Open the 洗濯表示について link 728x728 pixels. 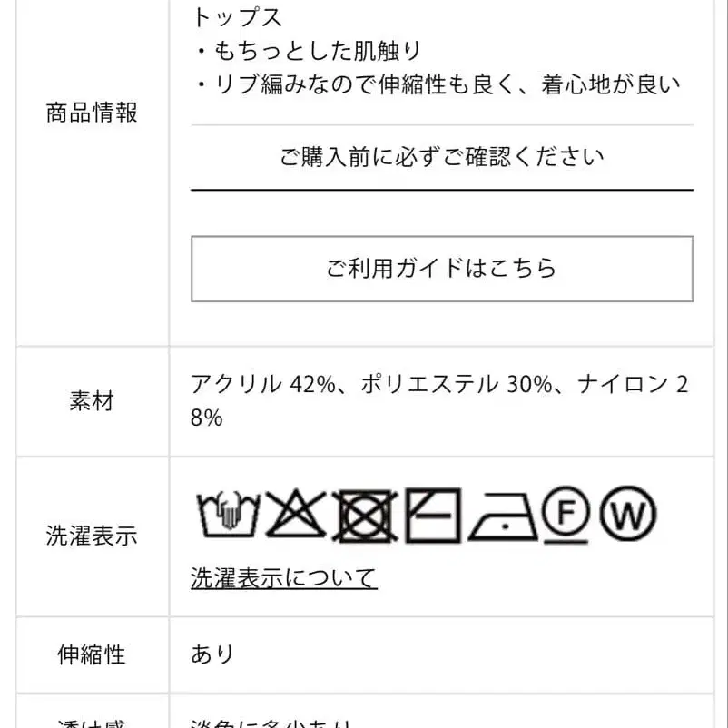(284, 576)
